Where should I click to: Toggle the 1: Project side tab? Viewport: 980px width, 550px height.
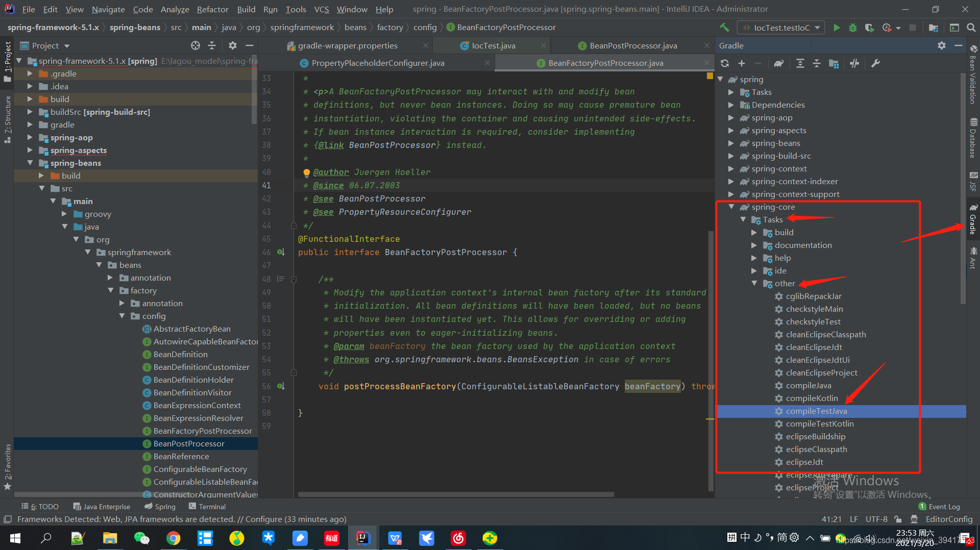point(7,62)
